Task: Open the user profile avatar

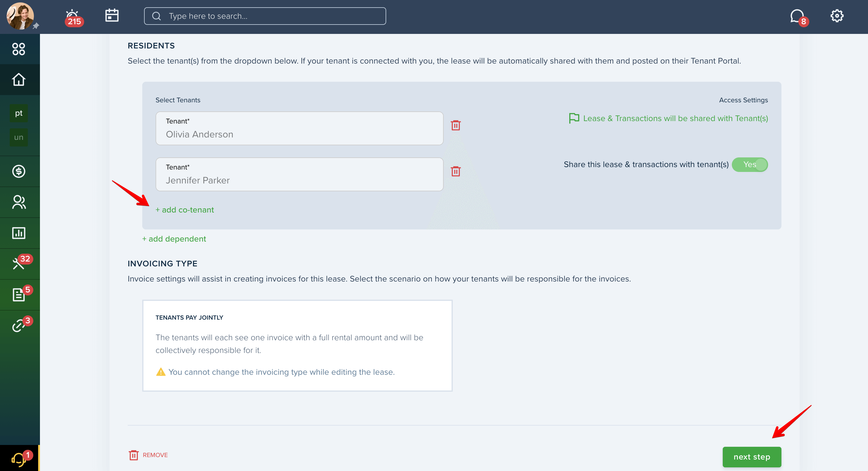Action: (x=20, y=16)
